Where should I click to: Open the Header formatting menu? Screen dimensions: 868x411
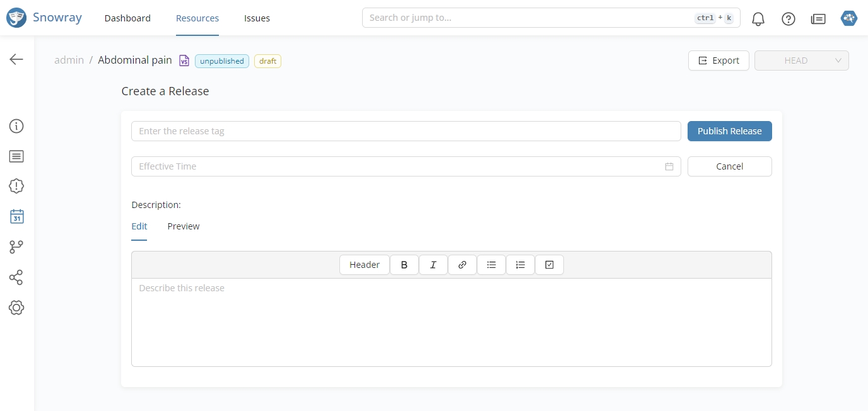(365, 265)
